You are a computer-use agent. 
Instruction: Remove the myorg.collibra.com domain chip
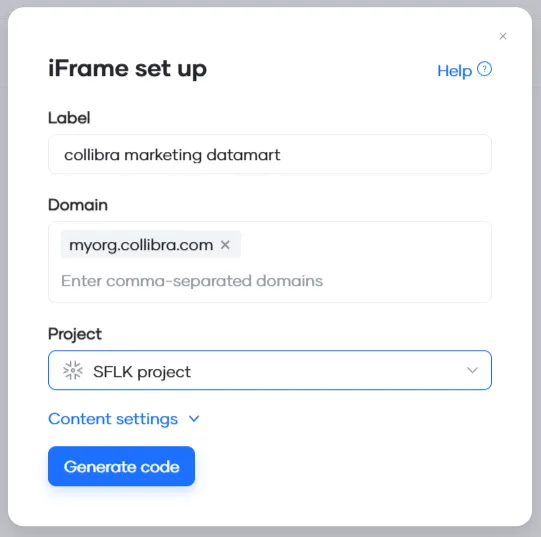[225, 245]
